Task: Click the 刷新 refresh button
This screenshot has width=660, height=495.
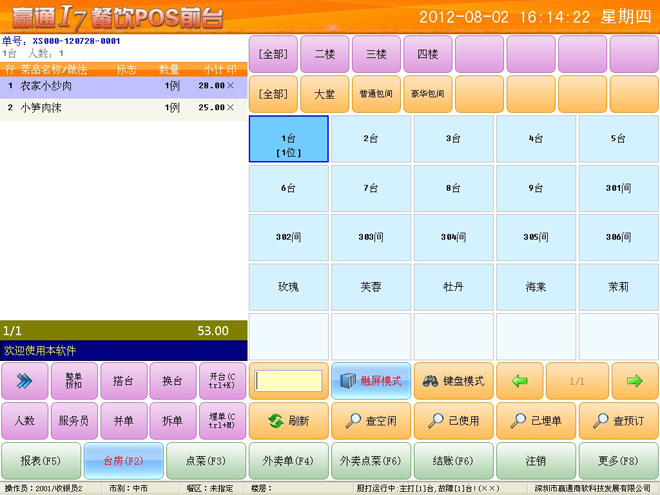Action: tap(288, 421)
